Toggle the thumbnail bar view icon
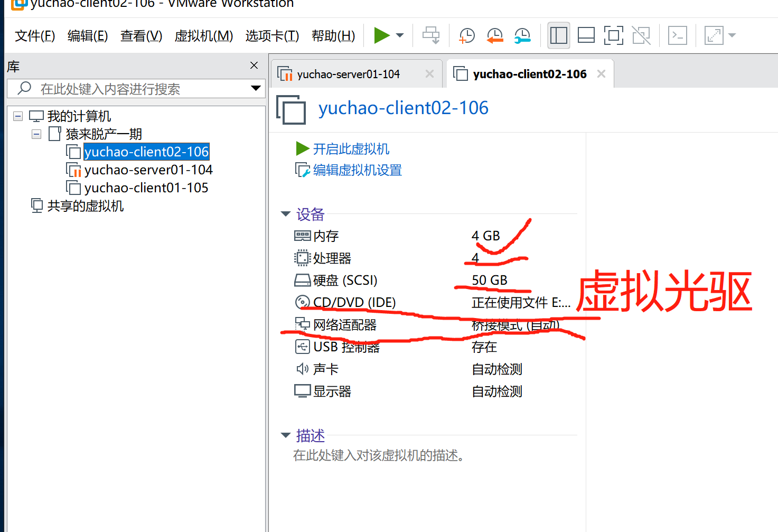Image resolution: width=778 pixels, height=532 pixels. (586, 35)
